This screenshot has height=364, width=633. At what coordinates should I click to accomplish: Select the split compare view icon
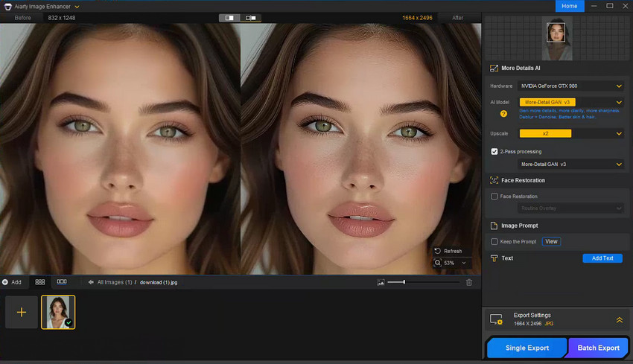(x=229, y=17)
